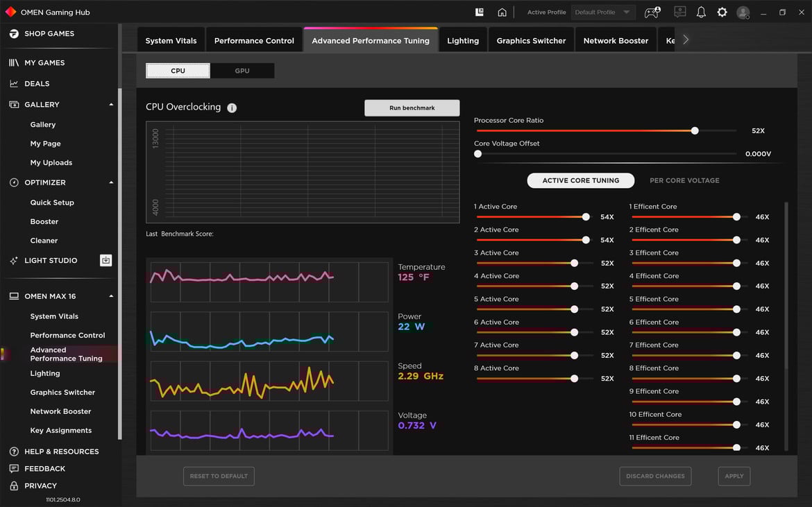The image size is (812, 507).
Task: Click 8 Active Core slider handle
Action: click(575, 379)
